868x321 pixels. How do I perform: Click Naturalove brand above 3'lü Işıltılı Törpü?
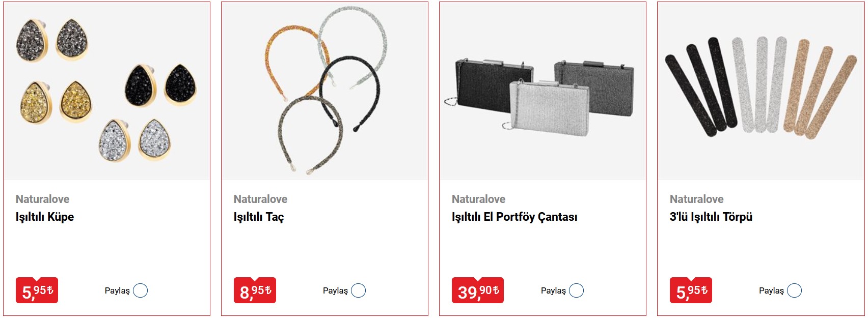696,199
